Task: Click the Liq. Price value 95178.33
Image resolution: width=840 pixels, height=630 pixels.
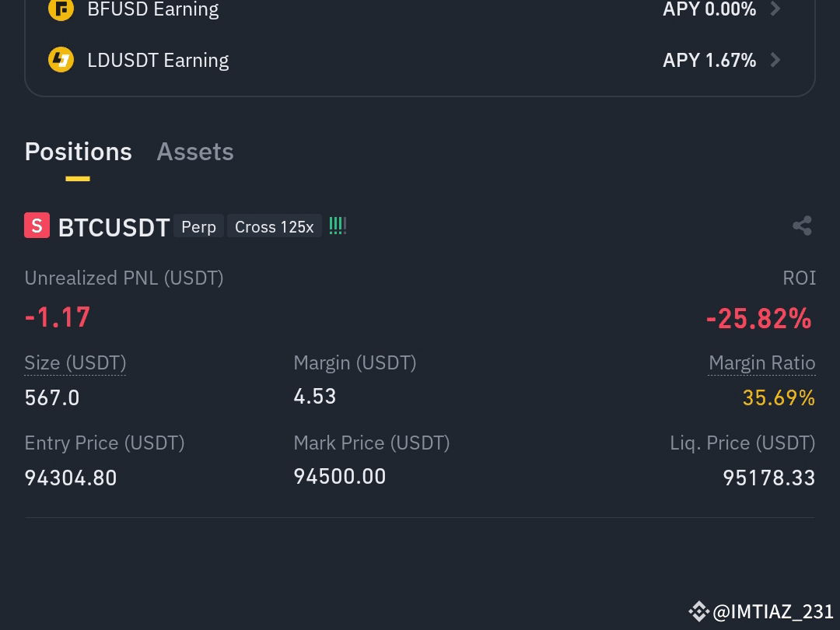Action: coord(769,478)
